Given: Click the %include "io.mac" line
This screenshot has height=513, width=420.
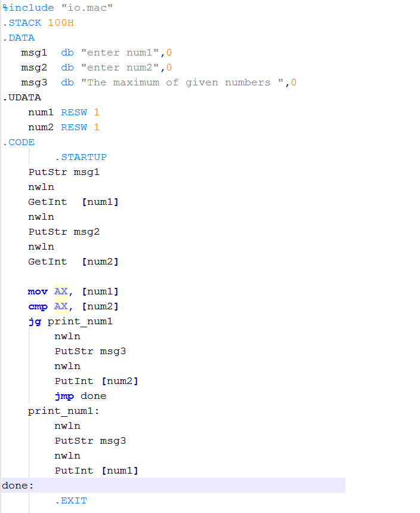Looking at the screenshot, I should click(x=57, y=8).
